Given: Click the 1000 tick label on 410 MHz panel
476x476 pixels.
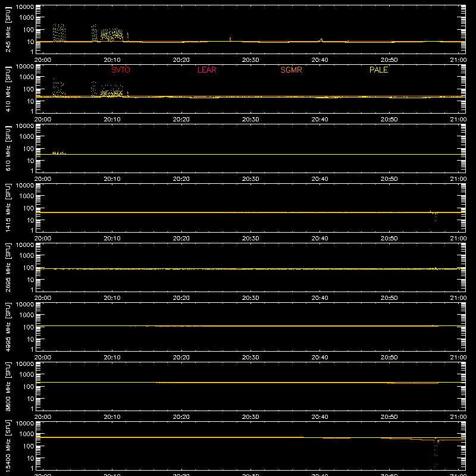Looking at the screenshot, I should pyautogui.click(x=27, y=77).
